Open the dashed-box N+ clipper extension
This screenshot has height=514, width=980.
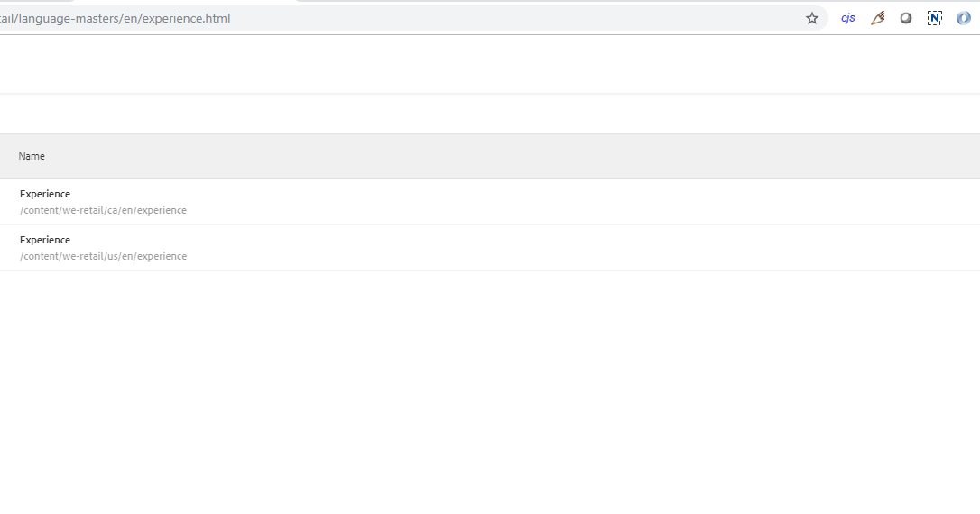[935, 18]
